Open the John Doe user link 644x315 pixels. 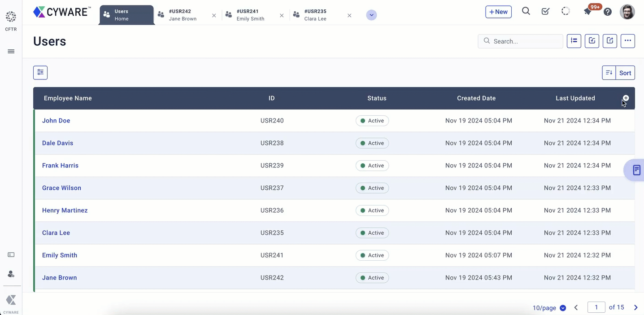(56, 121)
